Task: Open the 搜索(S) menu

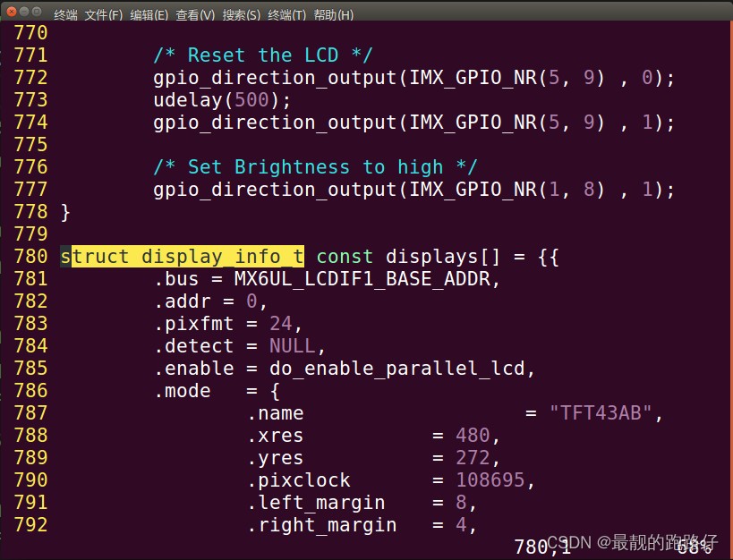Action: coord(242,15)
